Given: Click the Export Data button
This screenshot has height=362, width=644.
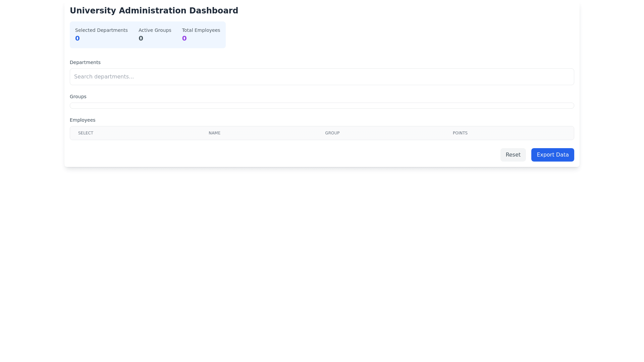Looking at the screenshot, I should click(552, 155).
